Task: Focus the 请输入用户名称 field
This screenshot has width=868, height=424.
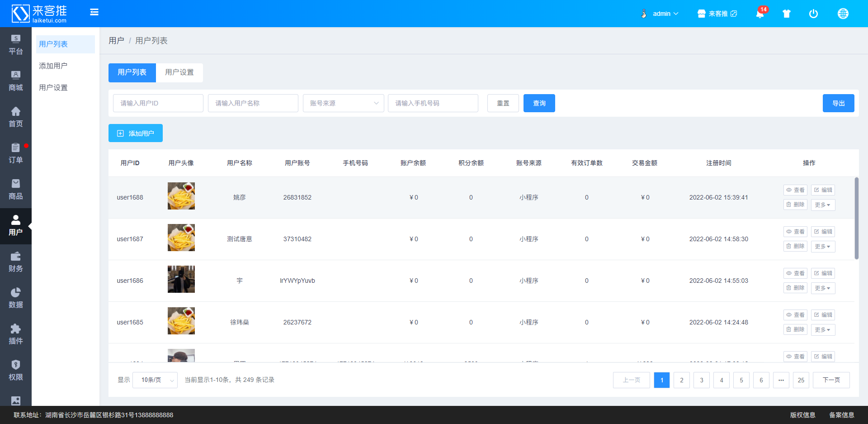Action: (253, 103)
